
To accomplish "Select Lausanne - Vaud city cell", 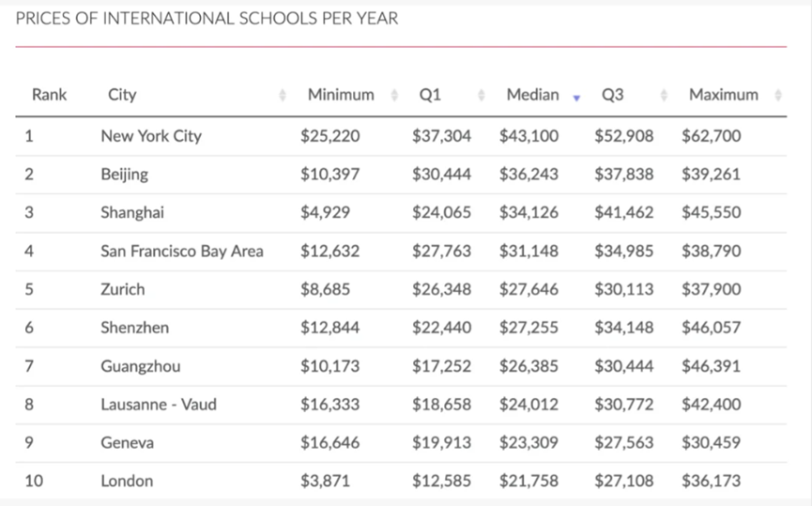I will click(x=159, y=405).
